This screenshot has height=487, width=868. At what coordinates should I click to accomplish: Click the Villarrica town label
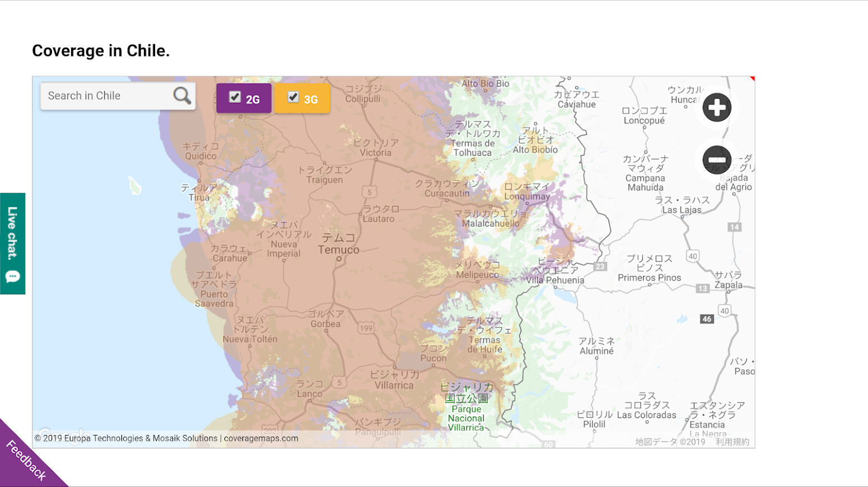click(x=394, y=385)
